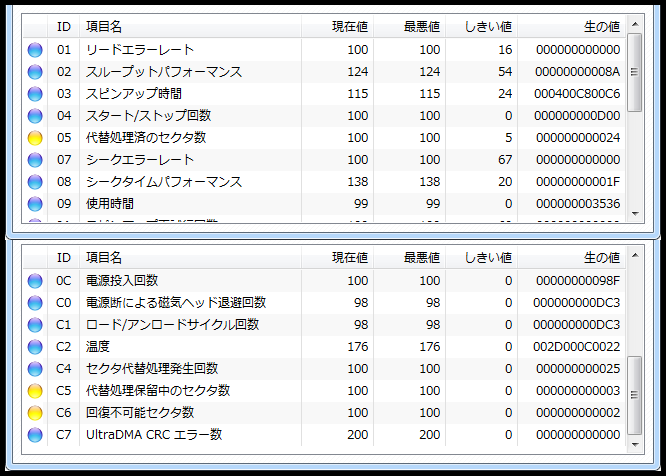Click blue status icon for ID C1 row
Screen dimensions: 666x476
[35, 325]
